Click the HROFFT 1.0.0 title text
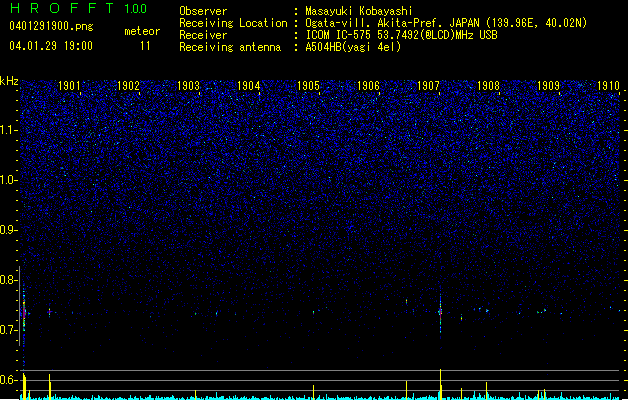The width and height of the screenshot is (629, 400). click(x=78, y=8)
